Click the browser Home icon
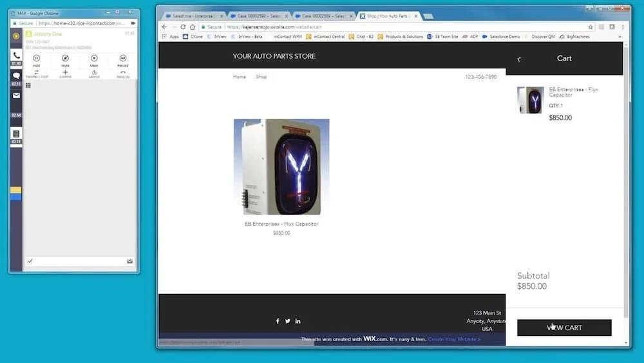 [x=192, y=26]
